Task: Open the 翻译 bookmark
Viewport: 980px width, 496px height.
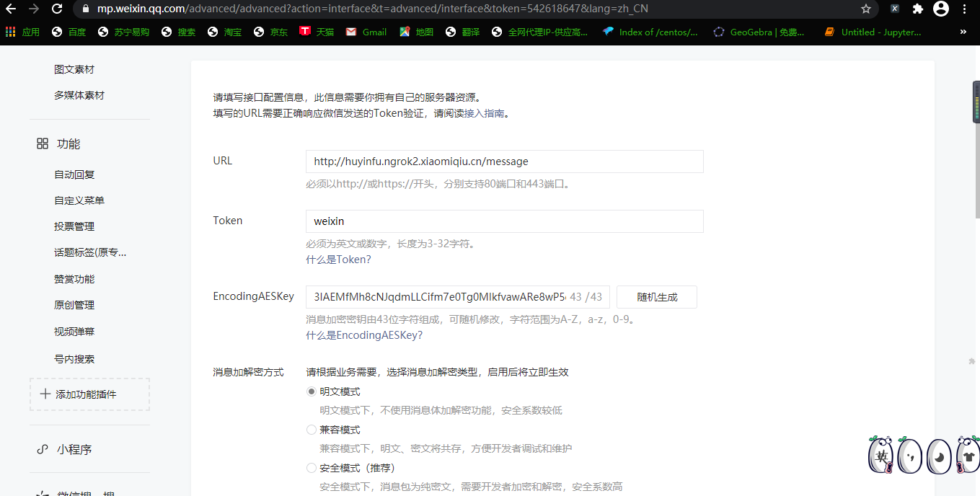Action: coord(463,32)
